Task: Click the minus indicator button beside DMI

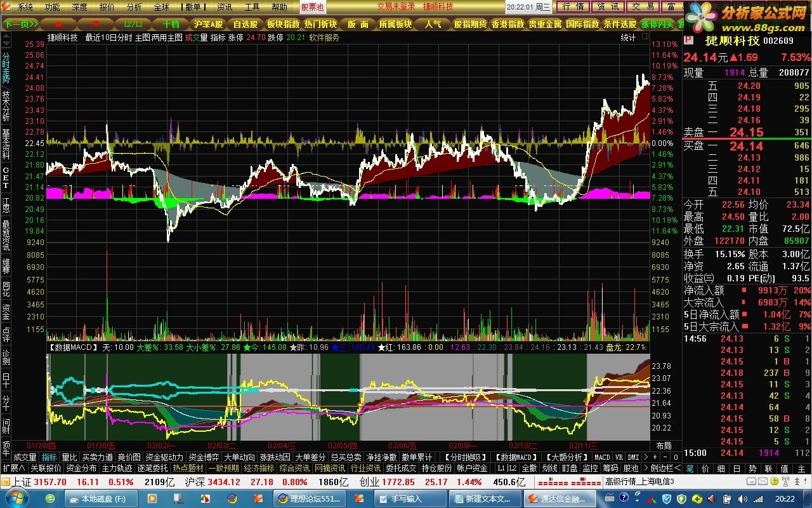Action: [x=665, y=457]
